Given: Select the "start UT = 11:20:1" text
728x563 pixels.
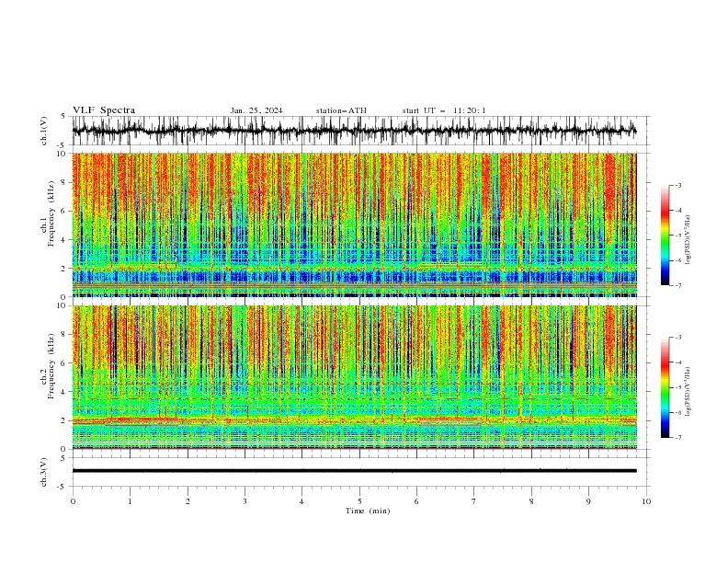Looking at the screenshot, I should [x=444, y=110].
